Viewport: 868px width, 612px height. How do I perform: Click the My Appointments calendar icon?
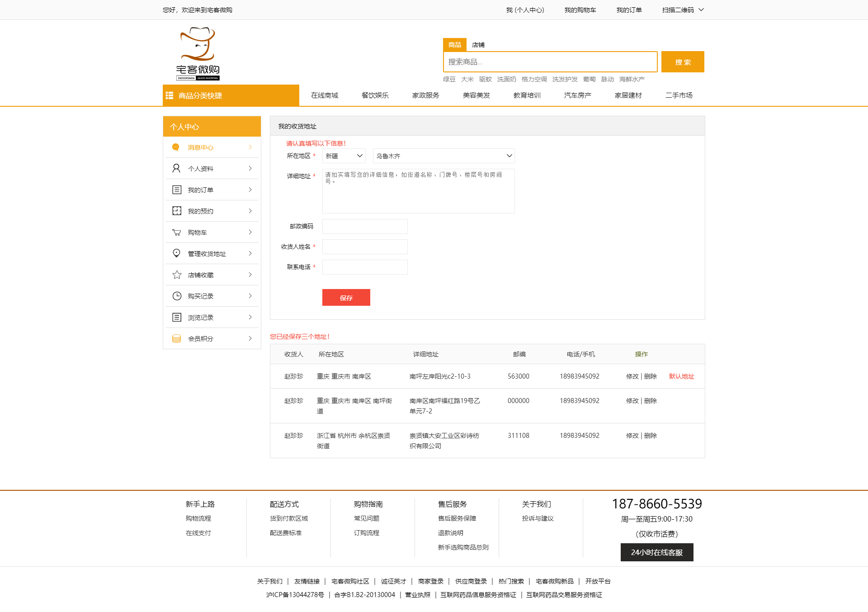tap(177, 211)
